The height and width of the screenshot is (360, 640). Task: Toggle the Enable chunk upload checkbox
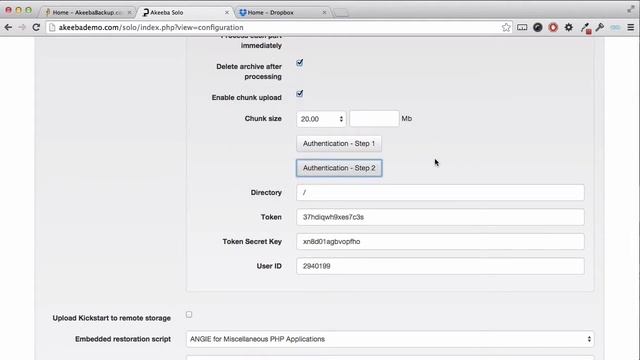(x=300, y=93)
